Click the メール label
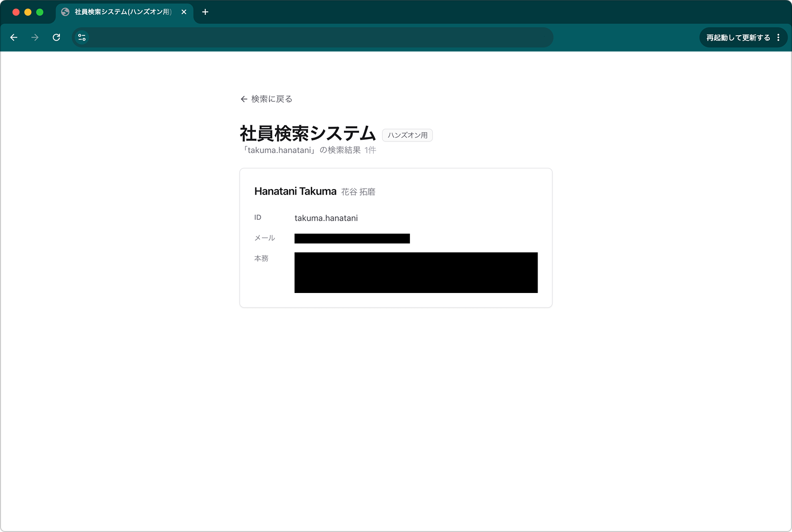792x532 pixels. 264,238
